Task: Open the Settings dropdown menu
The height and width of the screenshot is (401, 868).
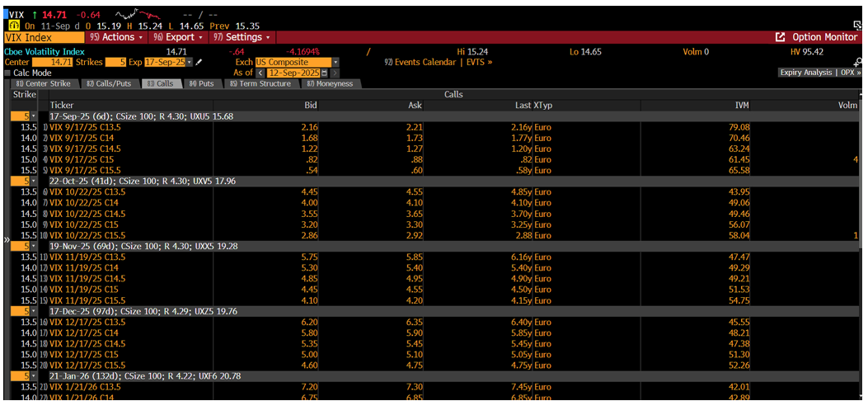Action: 242,37
